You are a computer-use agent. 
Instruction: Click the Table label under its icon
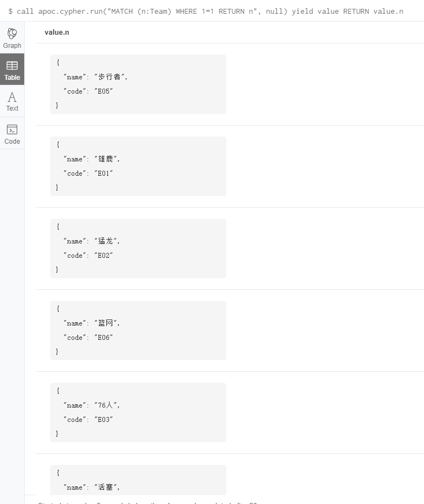pos(12,78)
